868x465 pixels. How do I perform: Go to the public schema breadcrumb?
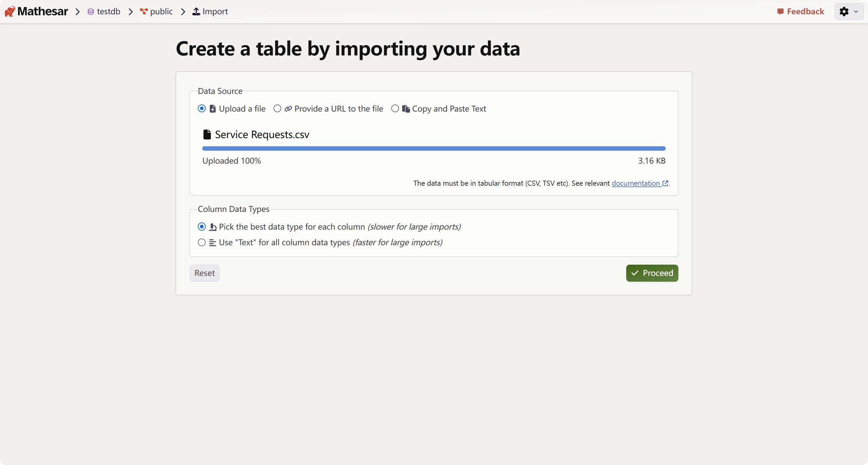(x=161, y=12)
